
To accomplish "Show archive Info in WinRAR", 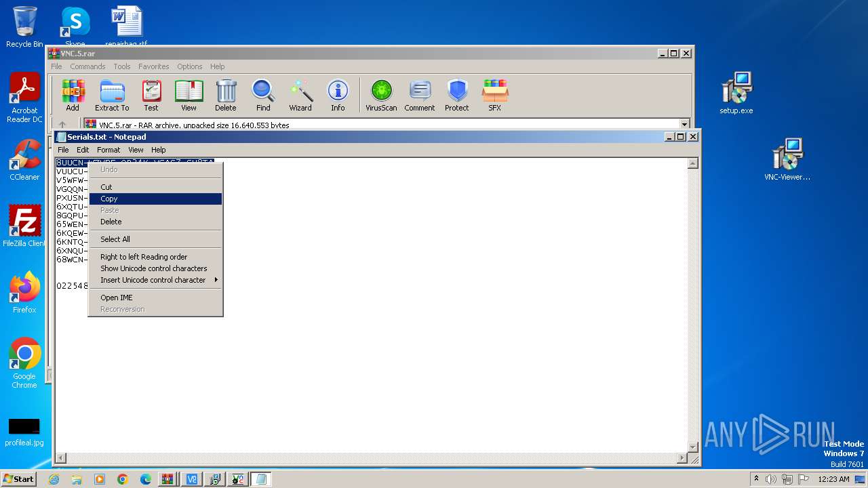I will pos(338,96).
